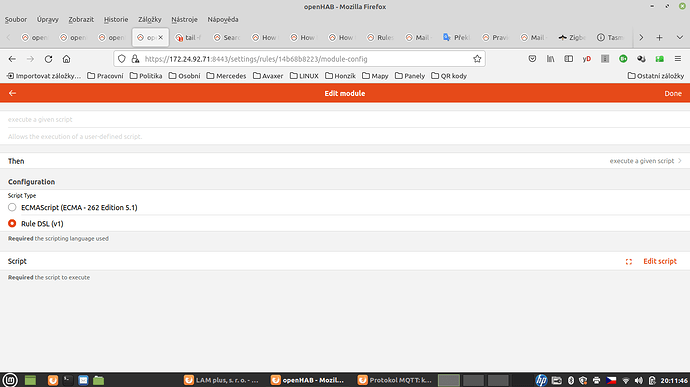690x387 pixels.
Task: Switch to the 'Searc' browser tab
Action: [227, 37]
